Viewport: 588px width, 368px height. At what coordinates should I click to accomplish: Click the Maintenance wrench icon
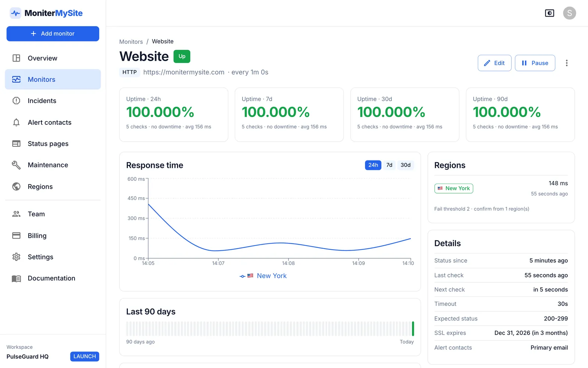pyautogui.click(x=16, y=165)
